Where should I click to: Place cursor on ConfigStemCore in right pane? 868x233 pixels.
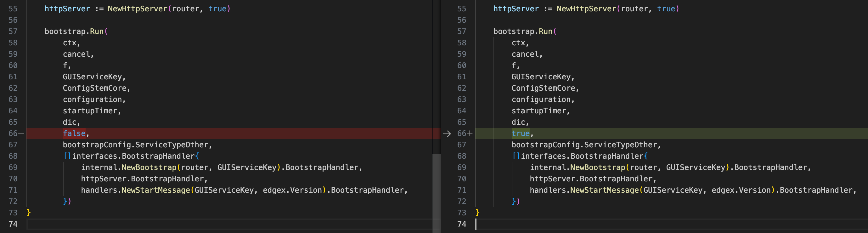(x=543, y=88)
